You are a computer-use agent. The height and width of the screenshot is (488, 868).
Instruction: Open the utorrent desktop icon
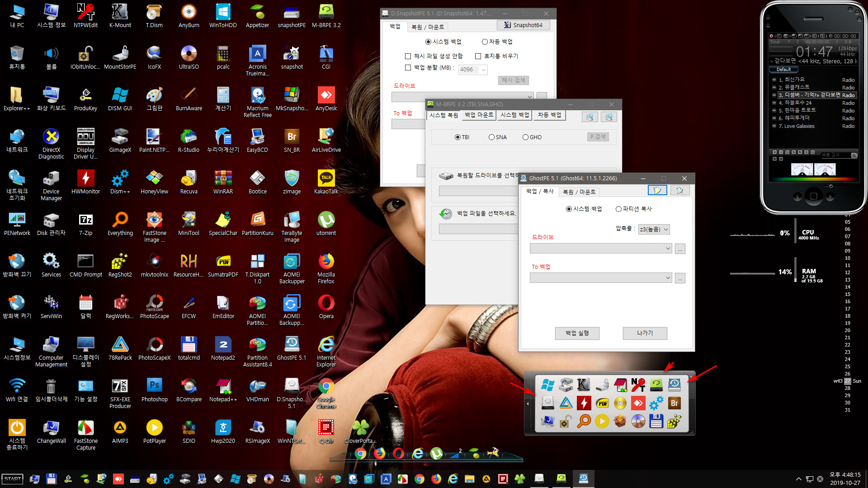[326, 224]
